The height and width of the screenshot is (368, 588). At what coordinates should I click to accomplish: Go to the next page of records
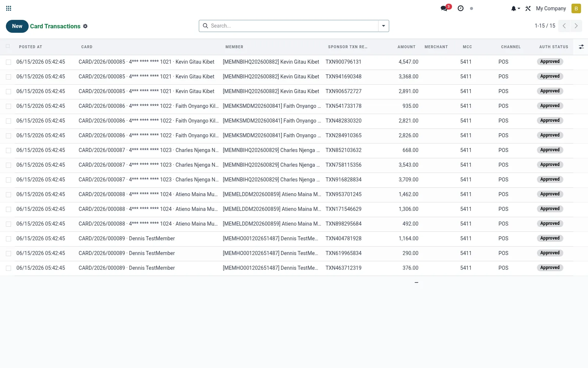click(x=576, y=26)
